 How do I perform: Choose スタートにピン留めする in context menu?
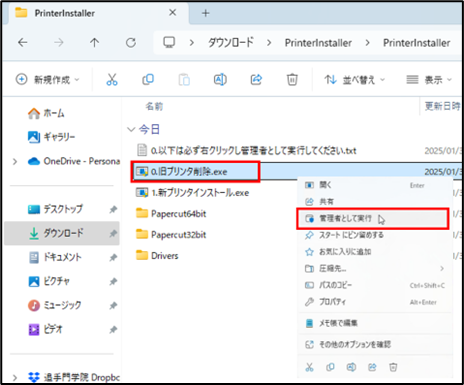coord(375,235)
